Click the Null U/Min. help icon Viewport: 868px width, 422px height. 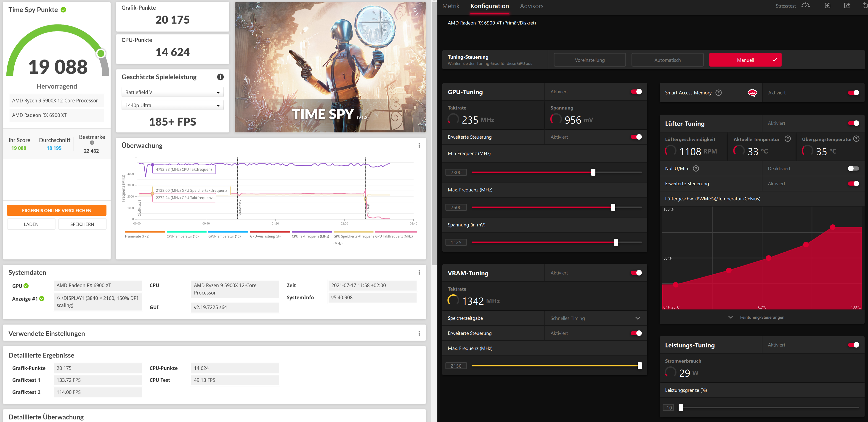696,169
